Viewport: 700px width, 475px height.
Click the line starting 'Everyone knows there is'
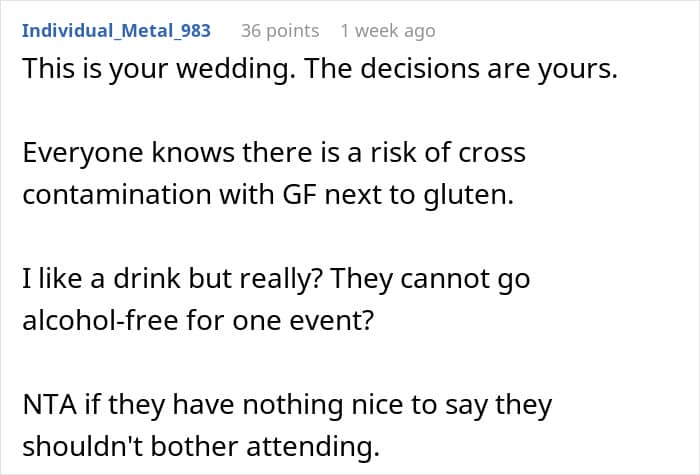click(x=273, y=153)
